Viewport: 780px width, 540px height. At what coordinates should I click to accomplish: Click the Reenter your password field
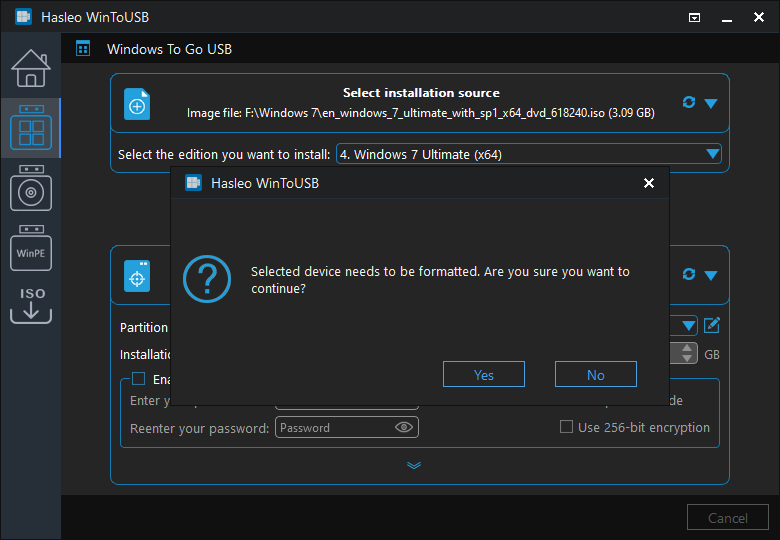[x=347, y=428]
